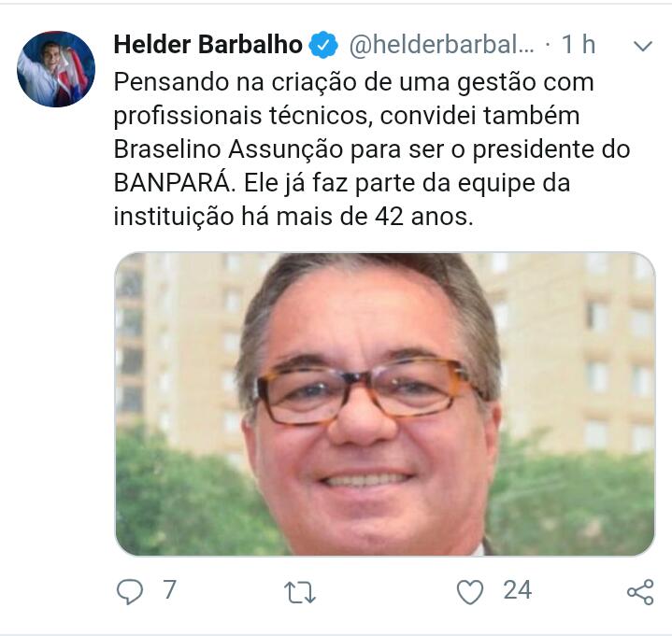Click the reply speech bubble icon
Screen dimensions: 672x636
coord(129,591)
